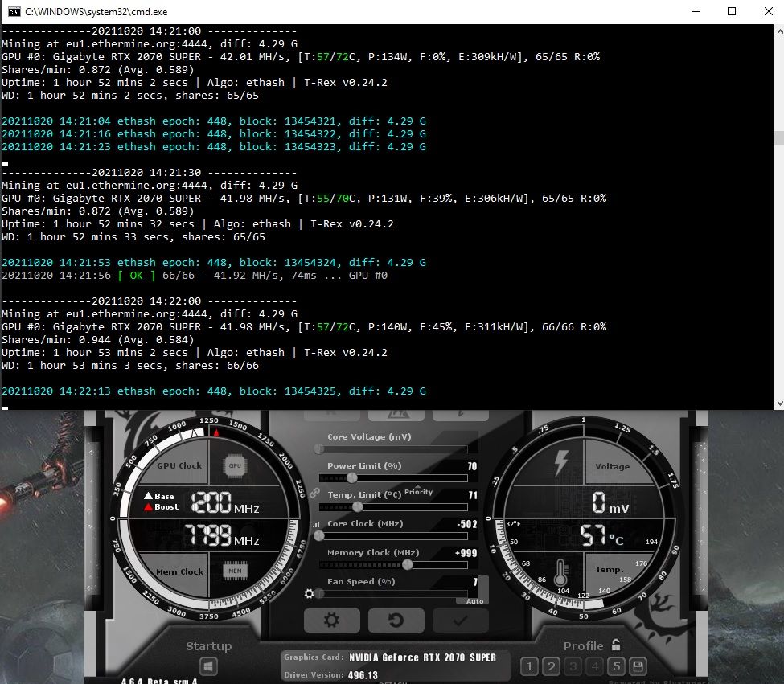The width and height of the screenshot is (784, 684).
Task: Click the 7799 MHz memory clock readout
Action: (x=221, y=535)
